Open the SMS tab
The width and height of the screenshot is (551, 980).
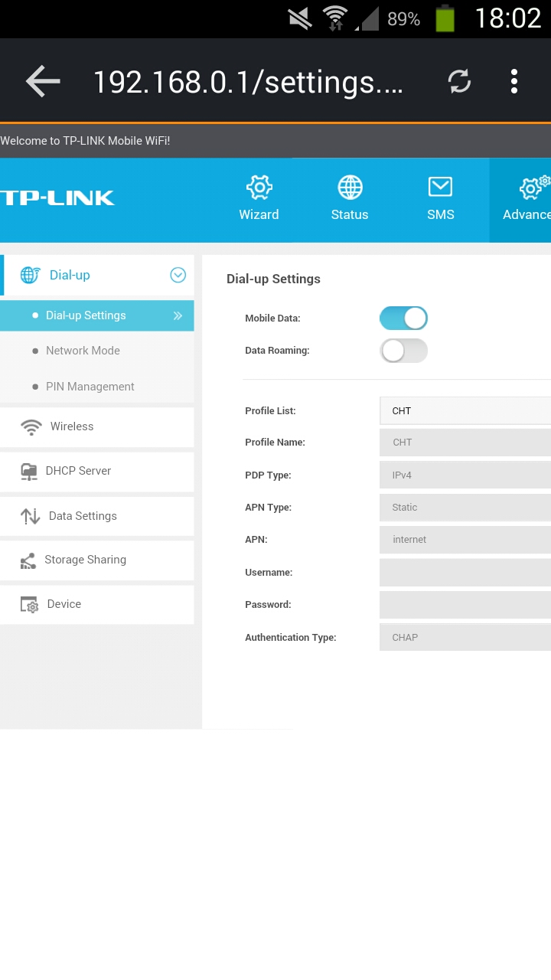coord(441,200)
